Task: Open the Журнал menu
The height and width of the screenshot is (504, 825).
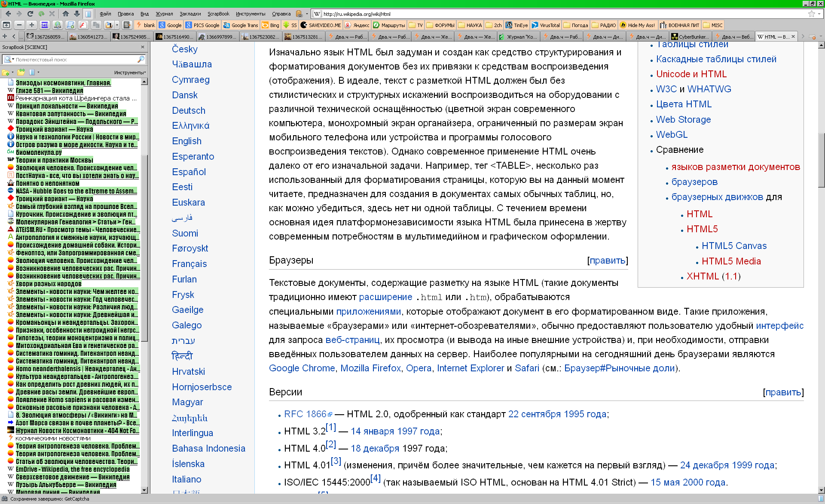Action: [164, 14]
